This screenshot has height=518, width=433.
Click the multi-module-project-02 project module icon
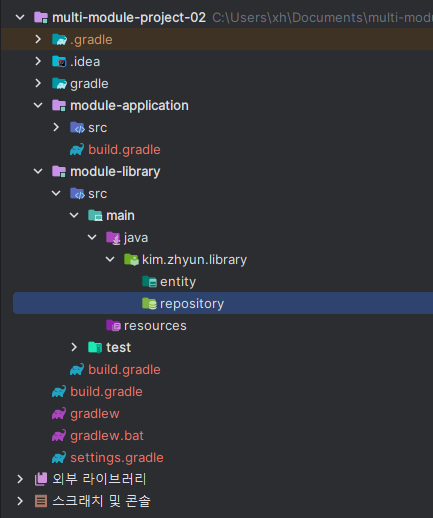pyautogui.click(x=41, y=17)
